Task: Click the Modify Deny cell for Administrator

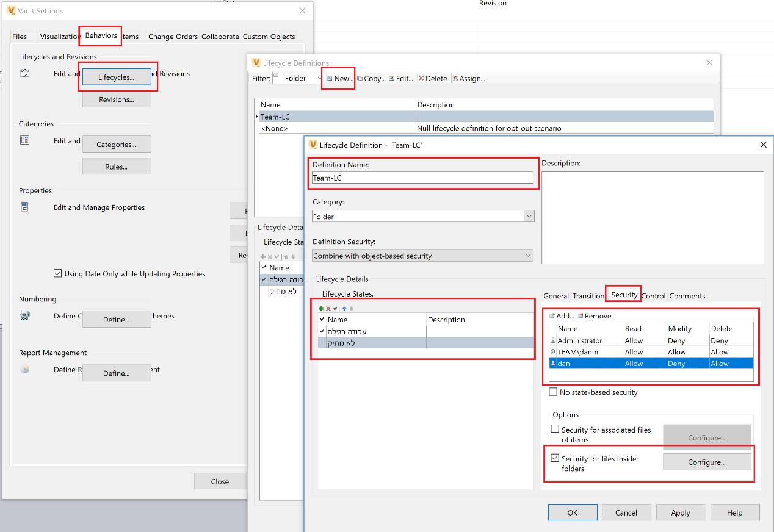Action: point(687,341)
